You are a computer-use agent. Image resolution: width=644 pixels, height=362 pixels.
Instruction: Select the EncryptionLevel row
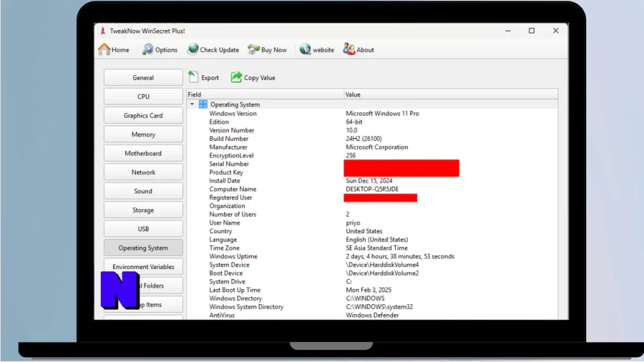[372, 156]
